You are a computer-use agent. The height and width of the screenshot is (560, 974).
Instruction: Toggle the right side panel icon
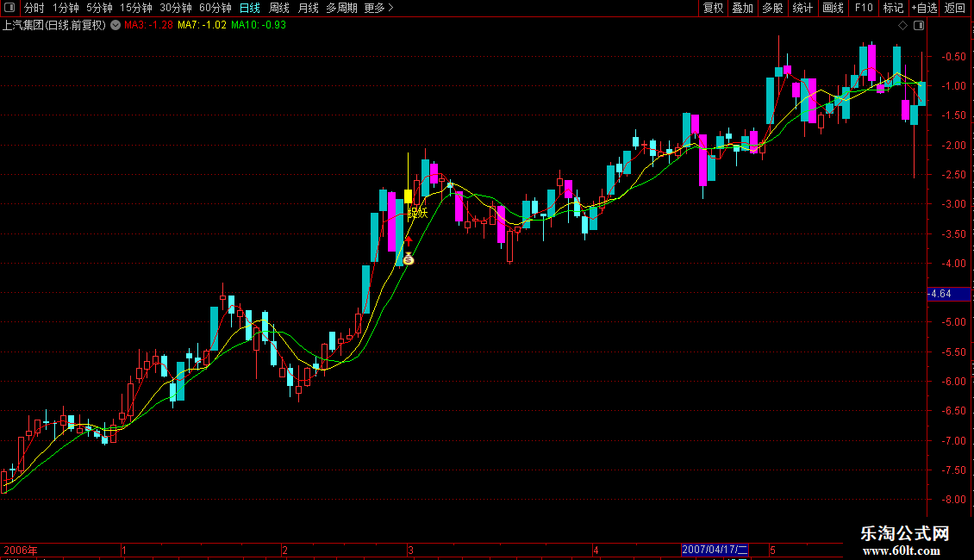click(x=919, y=26)
